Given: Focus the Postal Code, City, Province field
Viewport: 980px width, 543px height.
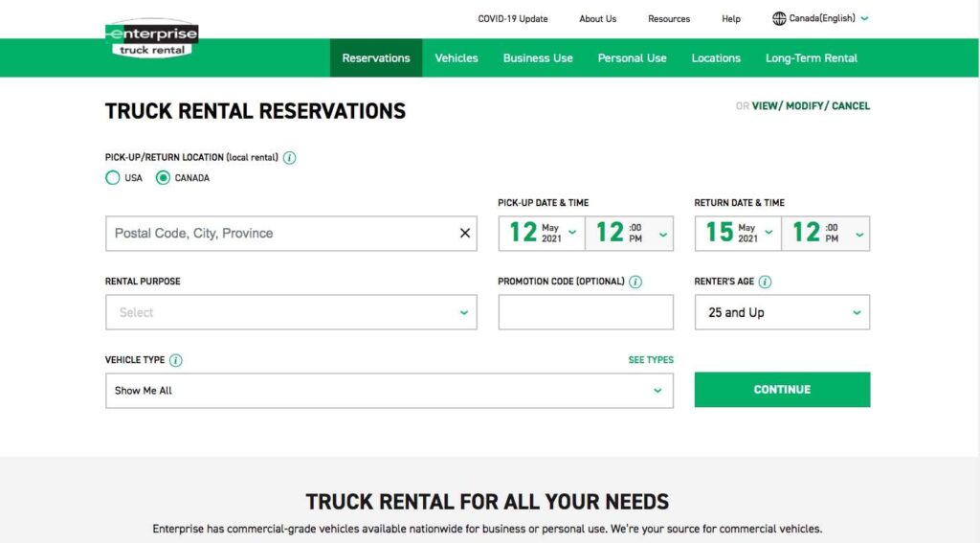Looking at the screenshot, I should pyautogui.click(x=291, y=234).
